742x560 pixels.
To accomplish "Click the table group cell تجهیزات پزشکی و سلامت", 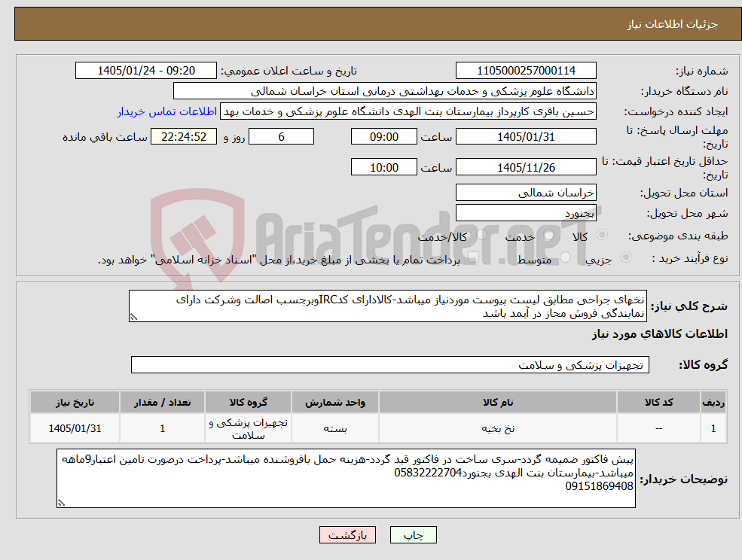I will [249, 428].
